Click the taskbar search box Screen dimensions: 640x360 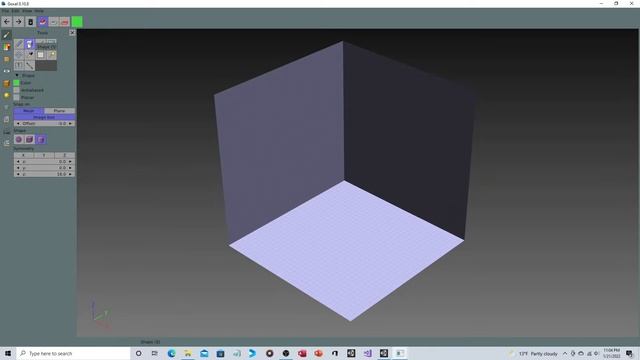(73, 353)
